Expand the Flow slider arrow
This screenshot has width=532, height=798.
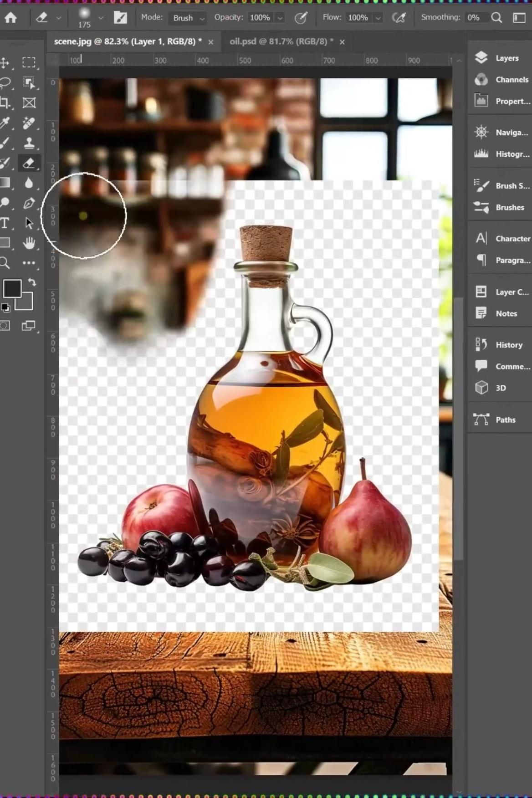pos(378,18)
